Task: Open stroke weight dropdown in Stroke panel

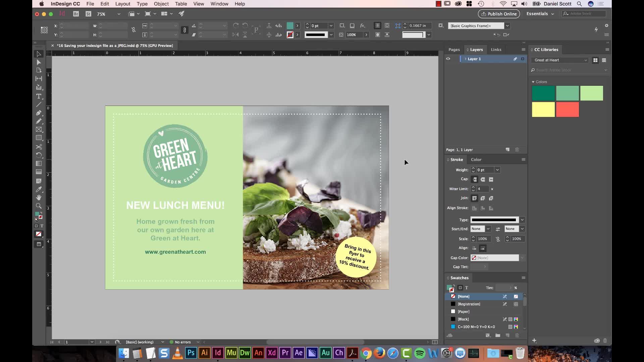Action: [x=497, y=170]
